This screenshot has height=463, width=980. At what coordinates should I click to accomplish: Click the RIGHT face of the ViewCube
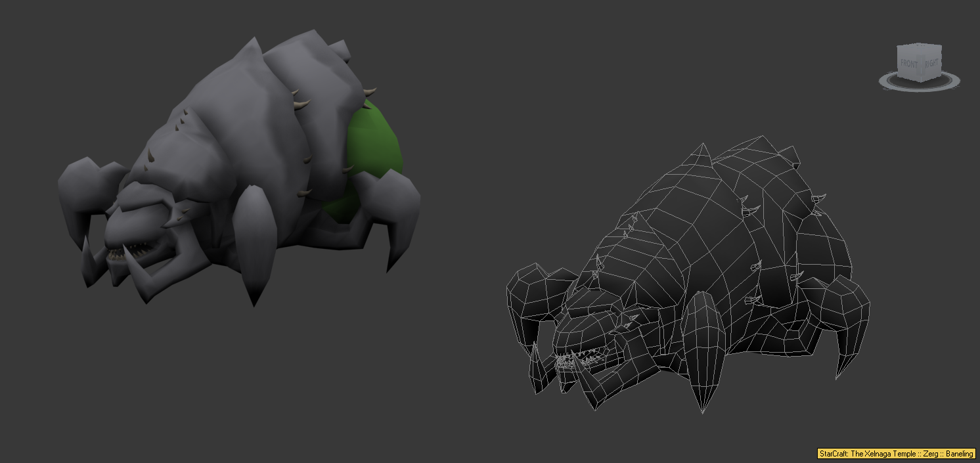point(932,62)
